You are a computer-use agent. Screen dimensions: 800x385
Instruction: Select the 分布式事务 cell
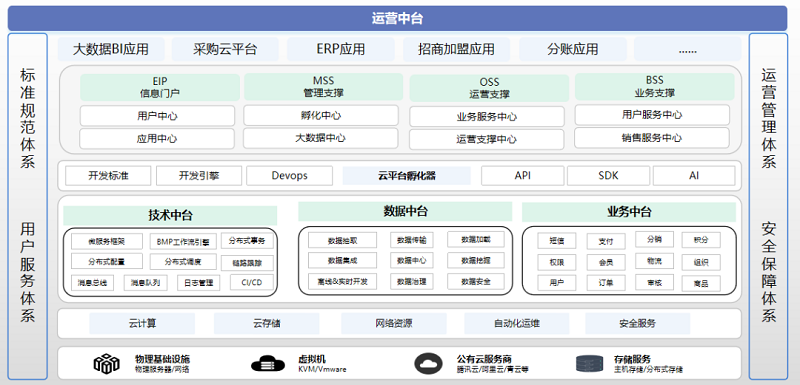247,240
